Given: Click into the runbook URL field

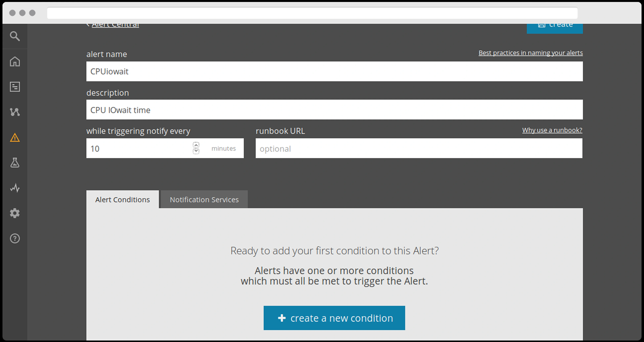Looking at the screenshot, I should tap(419, 149).
